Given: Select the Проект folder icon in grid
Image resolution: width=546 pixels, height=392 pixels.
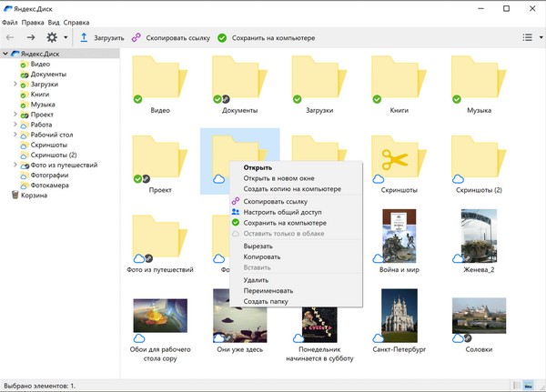Looking at the screenshot, I should click(x=160, y=157).
